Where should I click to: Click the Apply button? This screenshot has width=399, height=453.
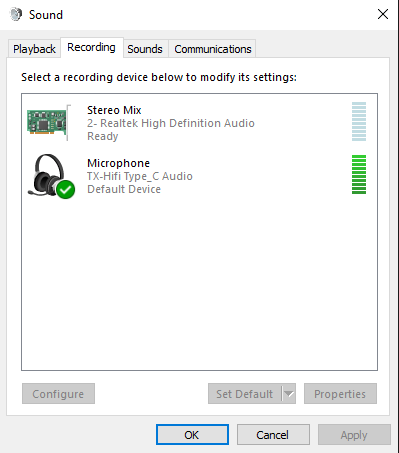click(354, 435)
